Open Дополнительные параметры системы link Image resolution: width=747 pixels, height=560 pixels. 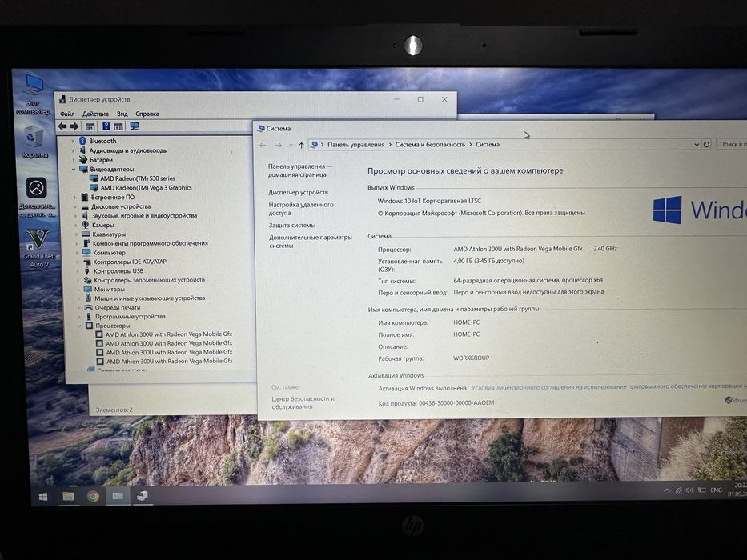pos(310,242)
